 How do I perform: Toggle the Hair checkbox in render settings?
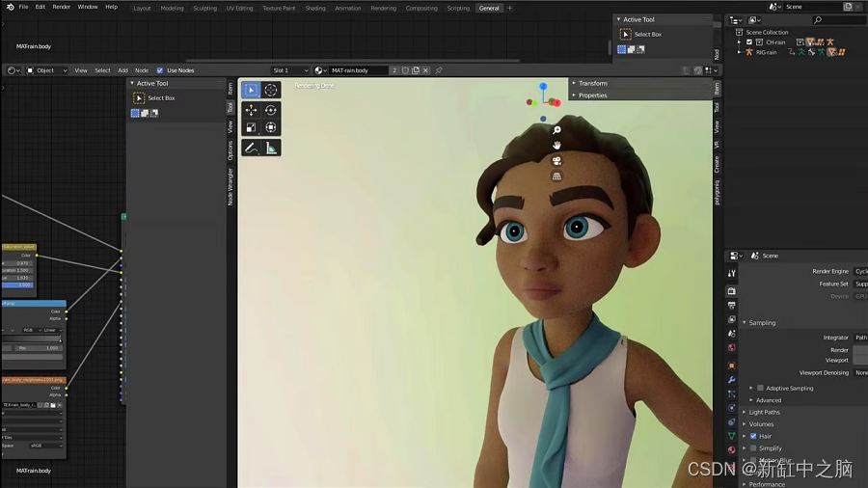pos(753,436)
